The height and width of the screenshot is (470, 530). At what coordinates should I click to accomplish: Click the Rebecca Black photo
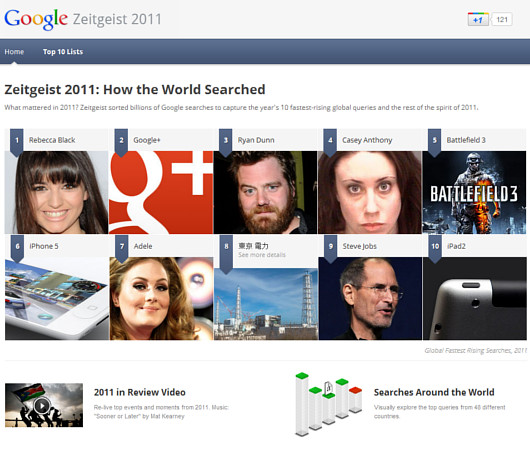coord(56,192)
